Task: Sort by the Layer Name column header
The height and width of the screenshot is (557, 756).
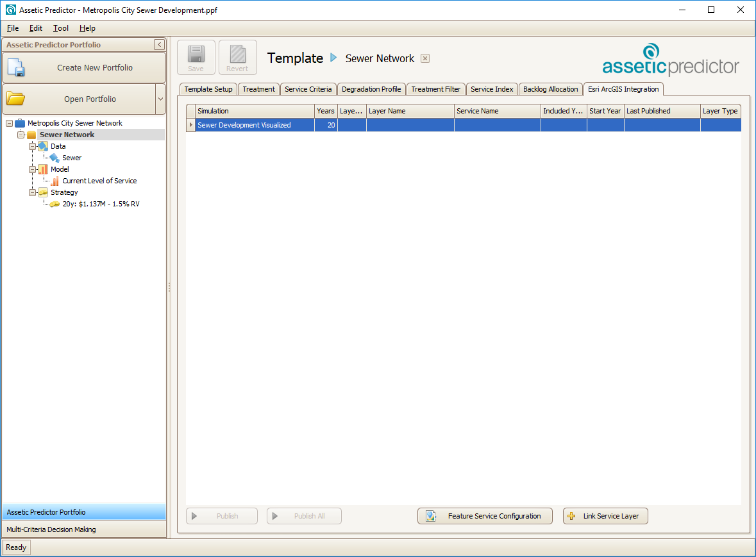Action: point(410,112)
